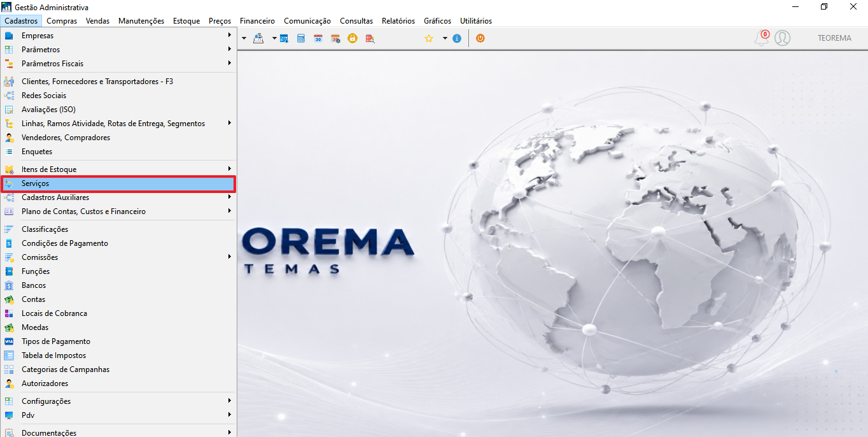Screen dimensions: 868x437
Task: Expand the dropdown arrow beside the favorites star
Action: point(445,38)
